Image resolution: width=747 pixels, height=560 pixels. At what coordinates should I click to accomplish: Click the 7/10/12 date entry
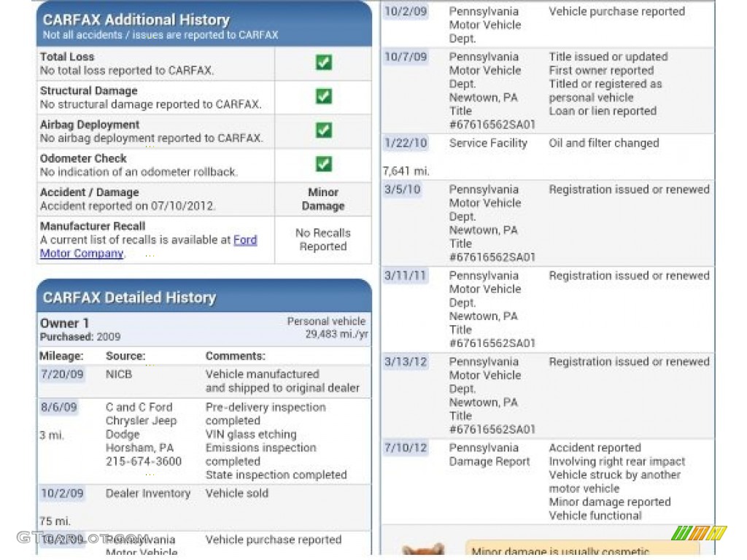coord(406,448)
